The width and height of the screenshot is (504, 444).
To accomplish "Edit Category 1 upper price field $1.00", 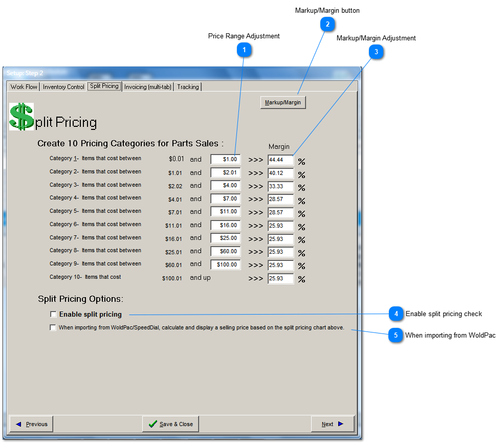I will [x=225, y=160].
